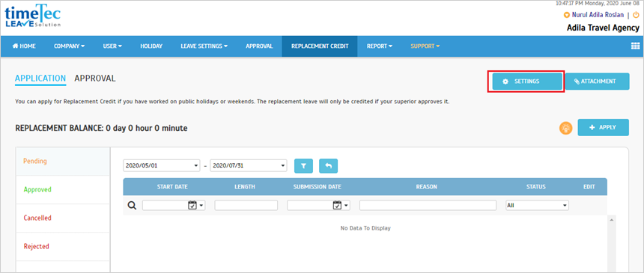Image resolution: width=644 pixels, height=273 pixels.
Task: Switch to the Approval sub-tab
Action: coord(95,78)
